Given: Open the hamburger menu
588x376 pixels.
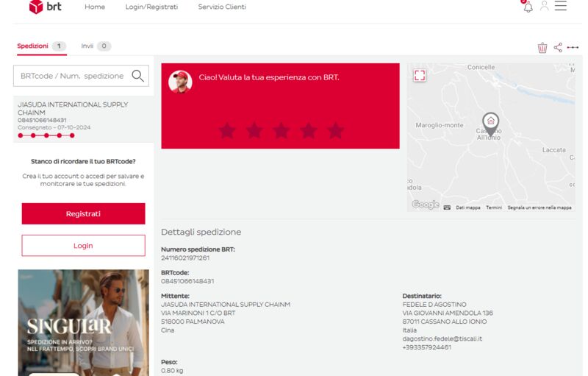Looking at the screenshot, I should pos(561,6).
